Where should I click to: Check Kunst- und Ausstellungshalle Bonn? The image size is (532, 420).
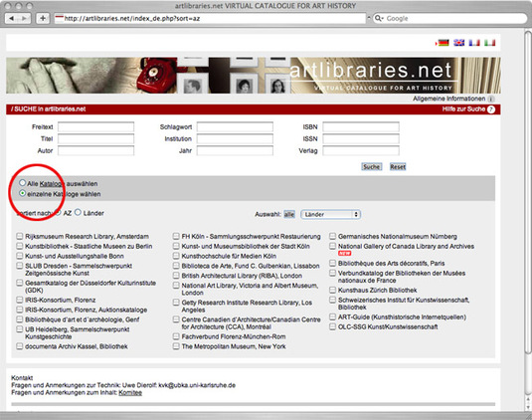[x=20, y=256]
